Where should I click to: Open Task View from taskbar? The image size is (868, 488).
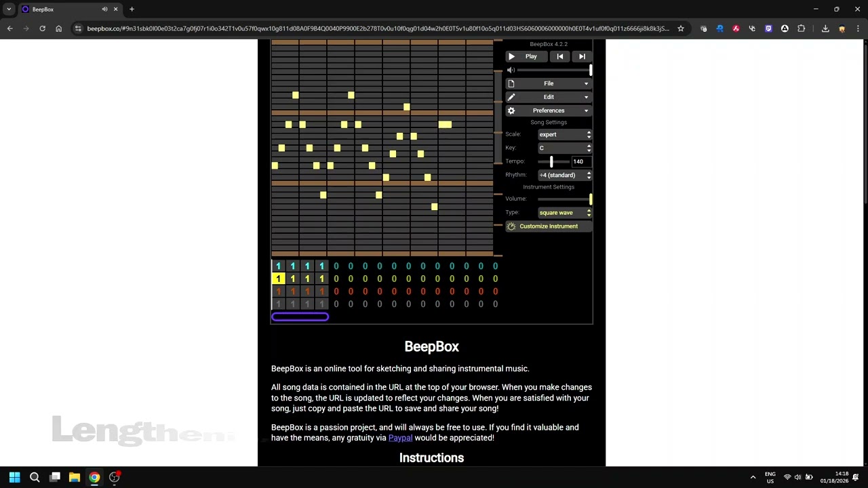(x=55, y=477)
